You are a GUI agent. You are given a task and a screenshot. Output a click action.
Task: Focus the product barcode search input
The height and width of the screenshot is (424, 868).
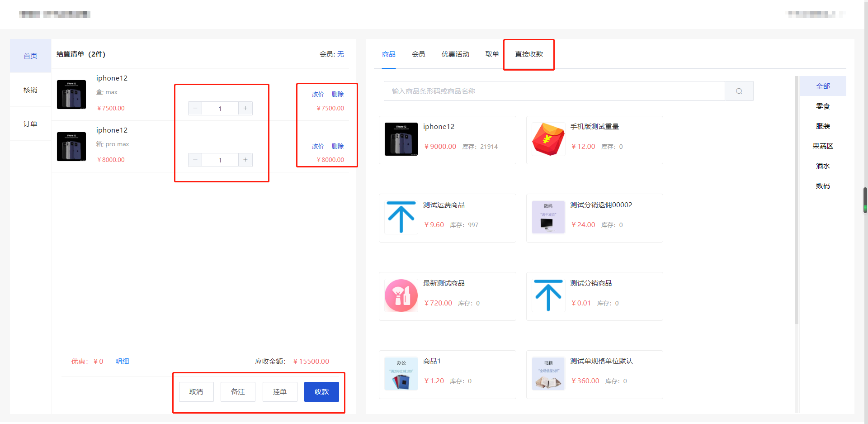[x=554, y=91]
